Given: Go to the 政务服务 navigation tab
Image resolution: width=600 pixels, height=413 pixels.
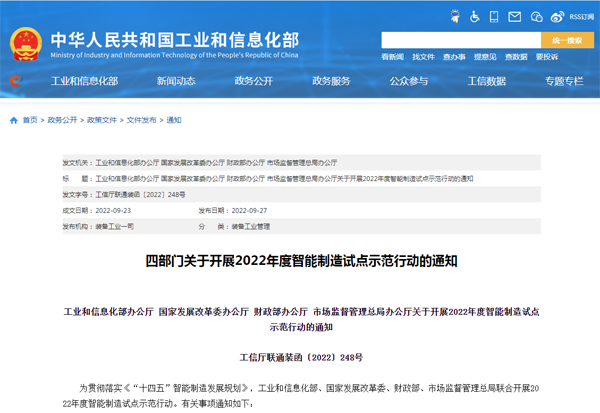Looking at the screenshot, I should coord(331,81).
